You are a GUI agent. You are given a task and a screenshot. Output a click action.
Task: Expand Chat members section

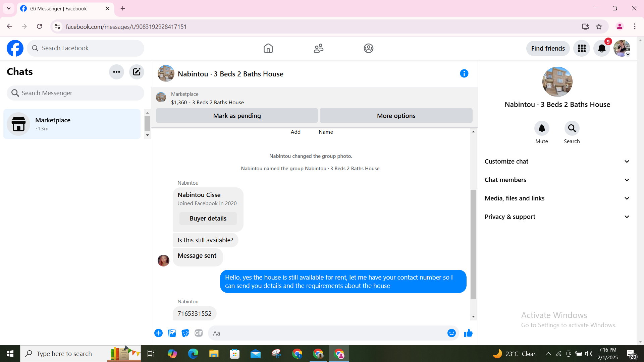[x=557, y=180]
